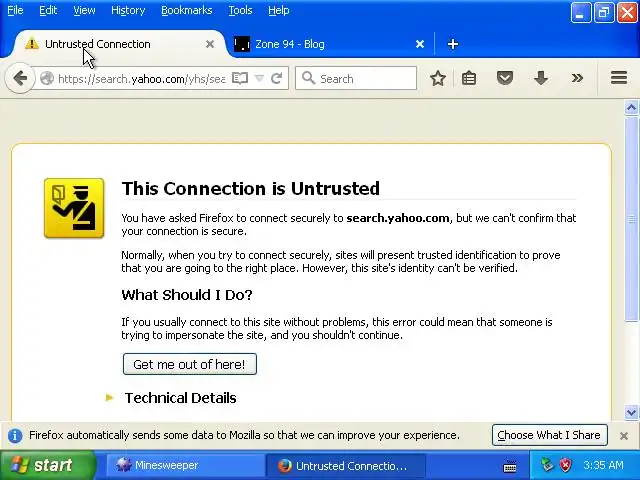Click the vertical scrollbar thumb
The image size is (640, 480).
[631, 219]
